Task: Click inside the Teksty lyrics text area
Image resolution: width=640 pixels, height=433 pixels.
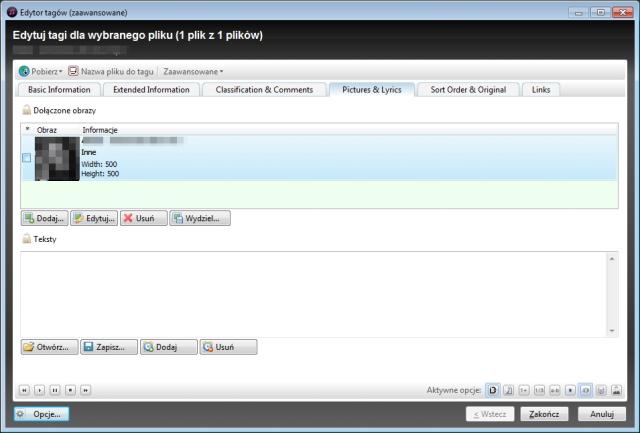Action: point(310,293)
